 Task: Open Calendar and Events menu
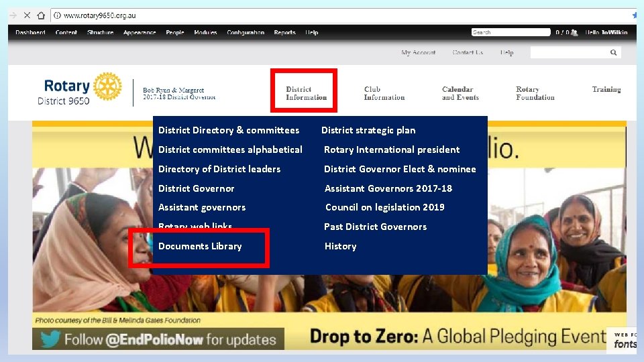(x=460, y=93)
